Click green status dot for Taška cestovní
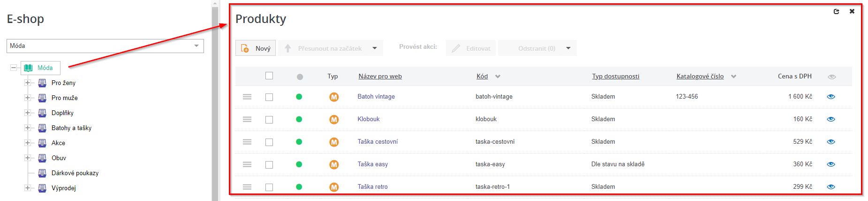Viewport: 868px width, 201px height. (x=299, y=142)
